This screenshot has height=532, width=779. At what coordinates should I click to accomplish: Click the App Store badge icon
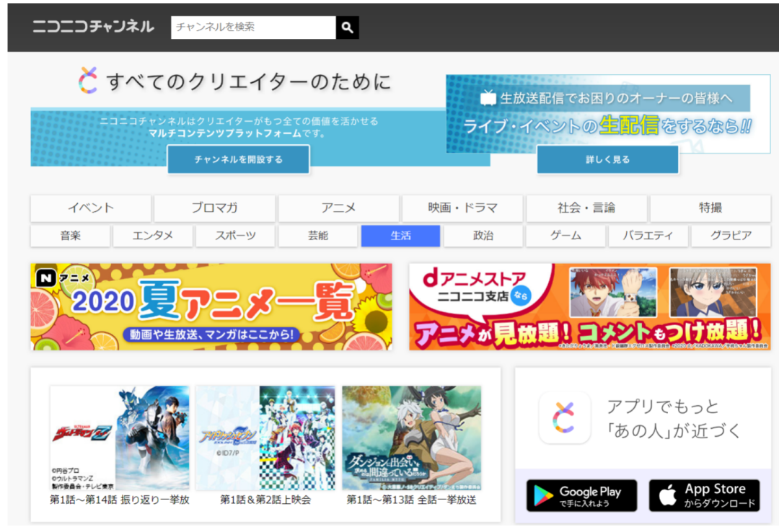(704, 495)
